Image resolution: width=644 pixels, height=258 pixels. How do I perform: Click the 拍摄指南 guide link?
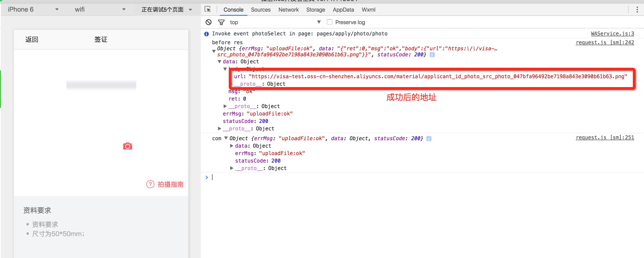tap(170, 185)
